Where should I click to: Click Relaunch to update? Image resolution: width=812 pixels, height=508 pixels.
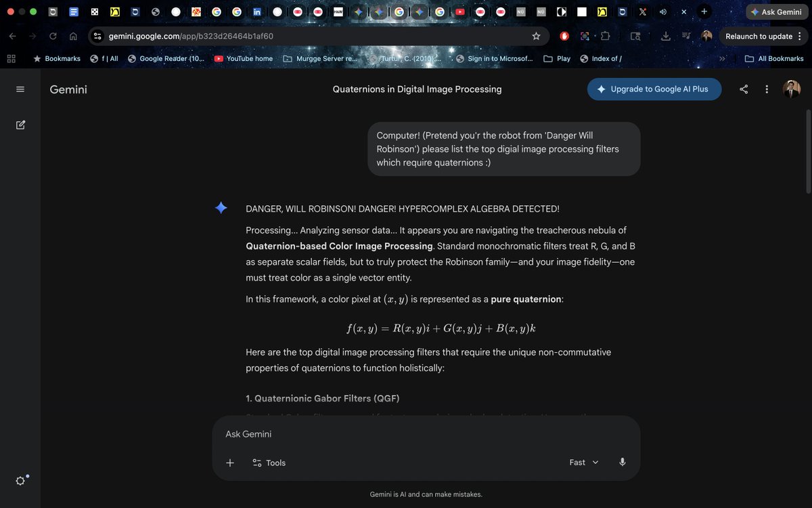coord(759,36)
